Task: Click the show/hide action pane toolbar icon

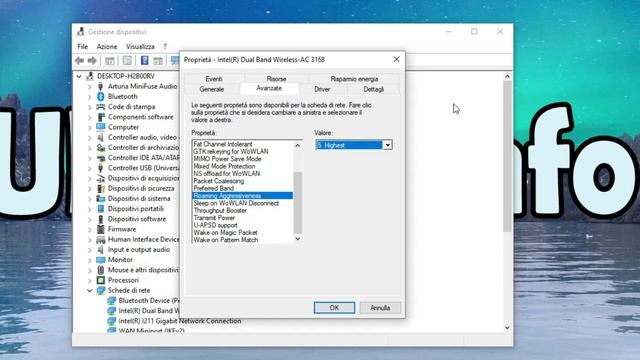Action: tap(158, 61)
